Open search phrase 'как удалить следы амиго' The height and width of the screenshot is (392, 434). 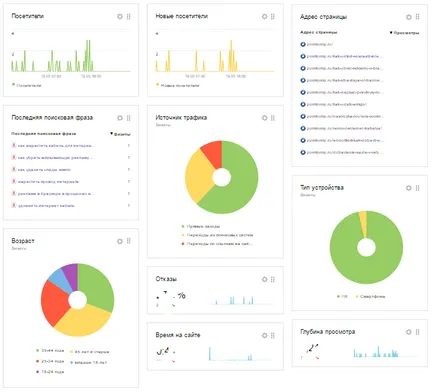coord(44,170)
